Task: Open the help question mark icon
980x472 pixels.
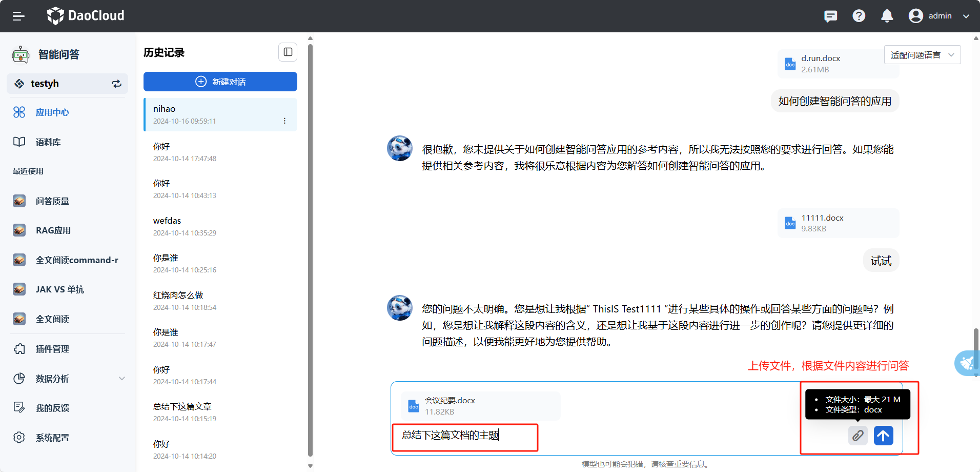Action: point(859,16)
